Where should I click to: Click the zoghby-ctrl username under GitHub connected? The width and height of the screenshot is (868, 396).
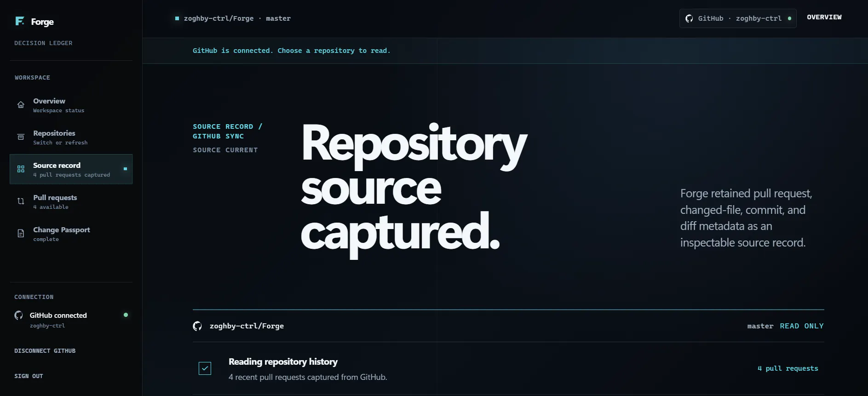tap(47, 326)
